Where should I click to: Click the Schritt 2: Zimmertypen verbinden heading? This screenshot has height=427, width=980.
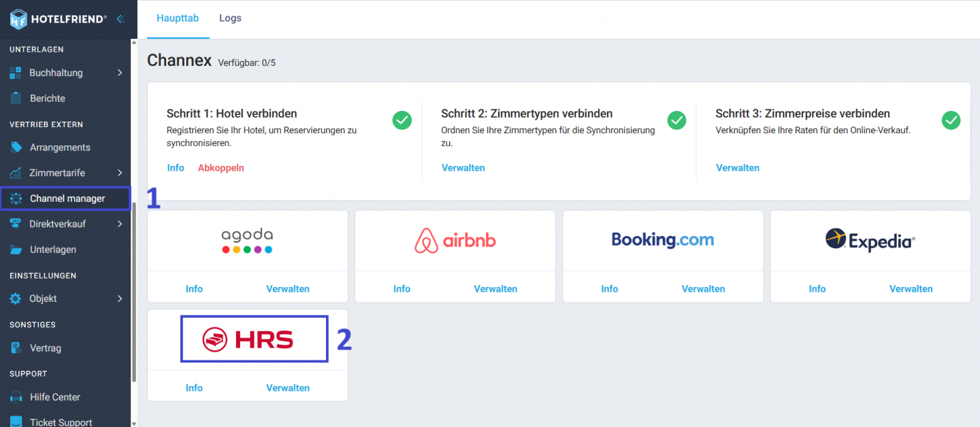coord(527,114)
